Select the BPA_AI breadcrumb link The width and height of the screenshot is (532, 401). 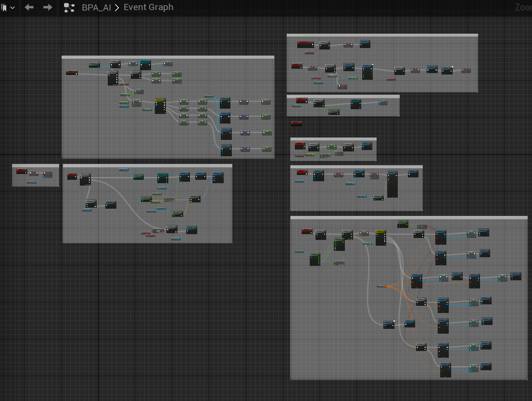point(96,8)
